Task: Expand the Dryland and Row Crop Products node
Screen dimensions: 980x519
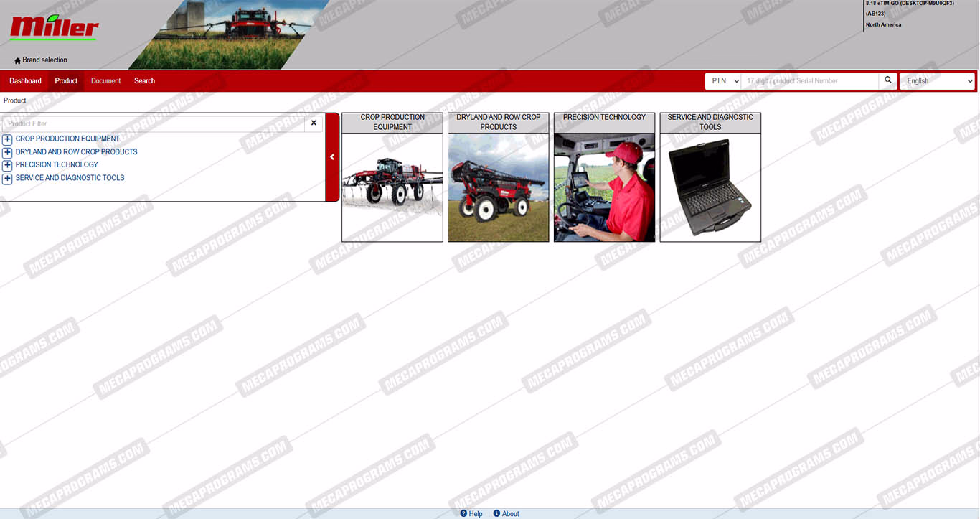Action: (x=7, y=152)
